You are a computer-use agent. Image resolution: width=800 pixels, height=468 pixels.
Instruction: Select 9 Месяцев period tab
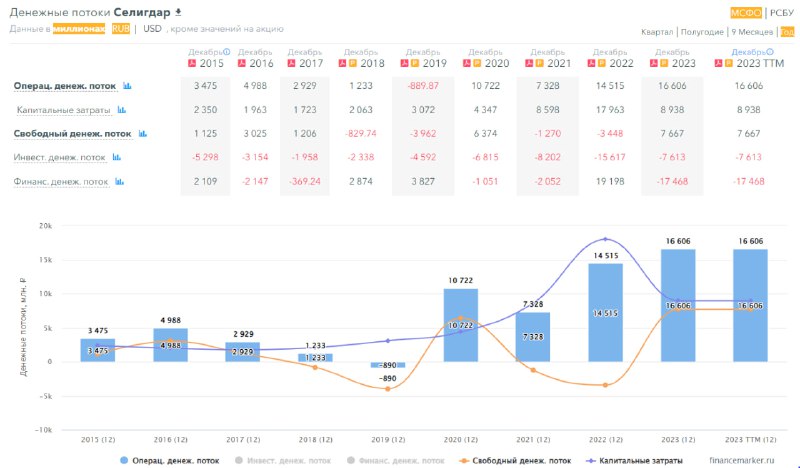(x=752, y=32)
